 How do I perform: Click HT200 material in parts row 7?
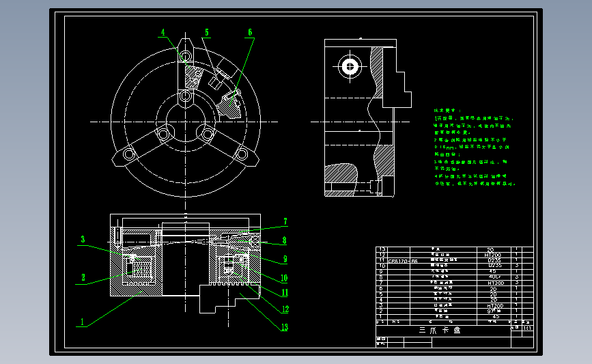pos(496,283)
